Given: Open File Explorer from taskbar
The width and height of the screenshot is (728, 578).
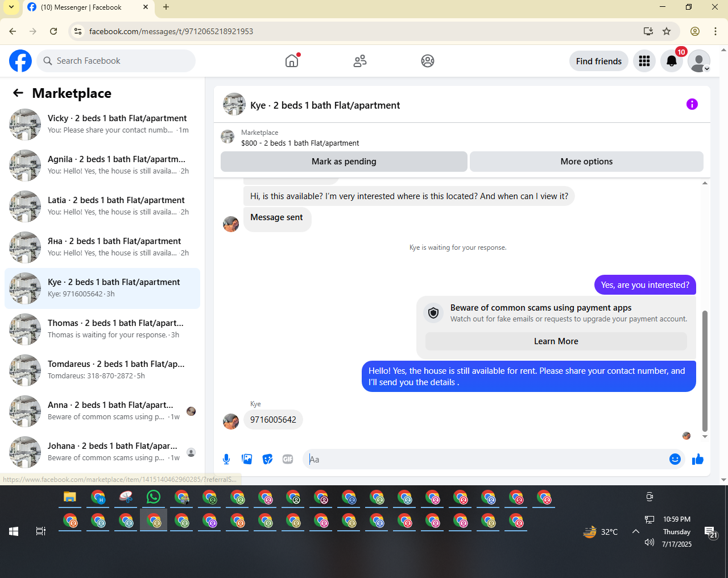Looking at the screenshot, I should click(70, 497).
